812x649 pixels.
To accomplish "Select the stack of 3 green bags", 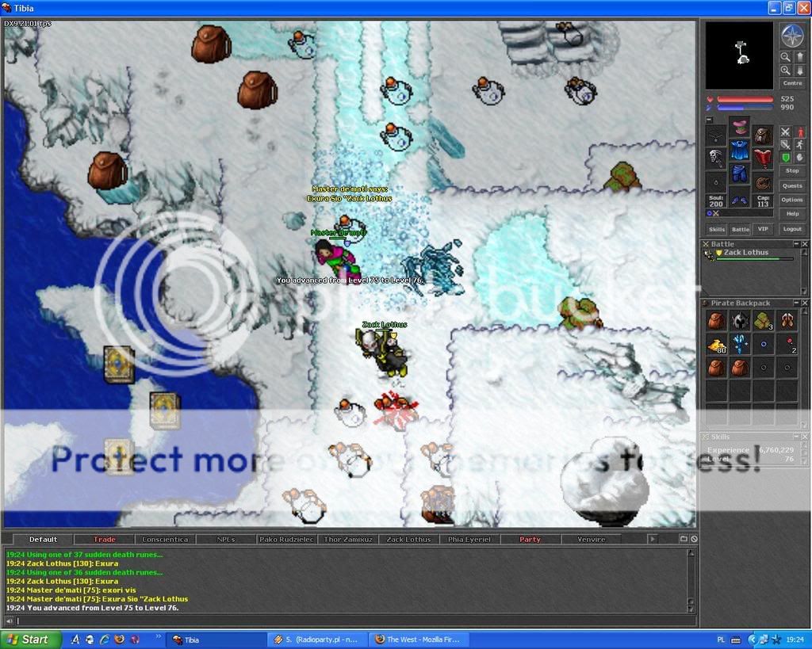I will tap(764, 321).
